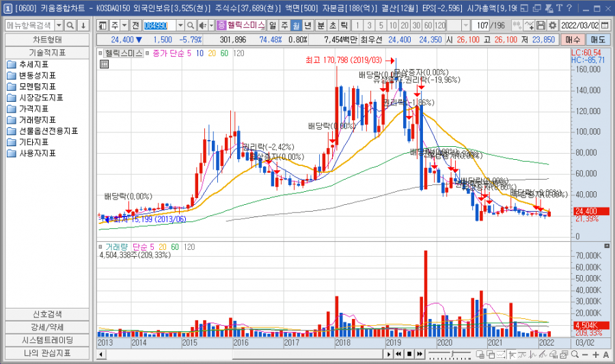This screenshot has height=364, width=615.
Task: Select the 월 monthly period button
Action: coord(296,25)
